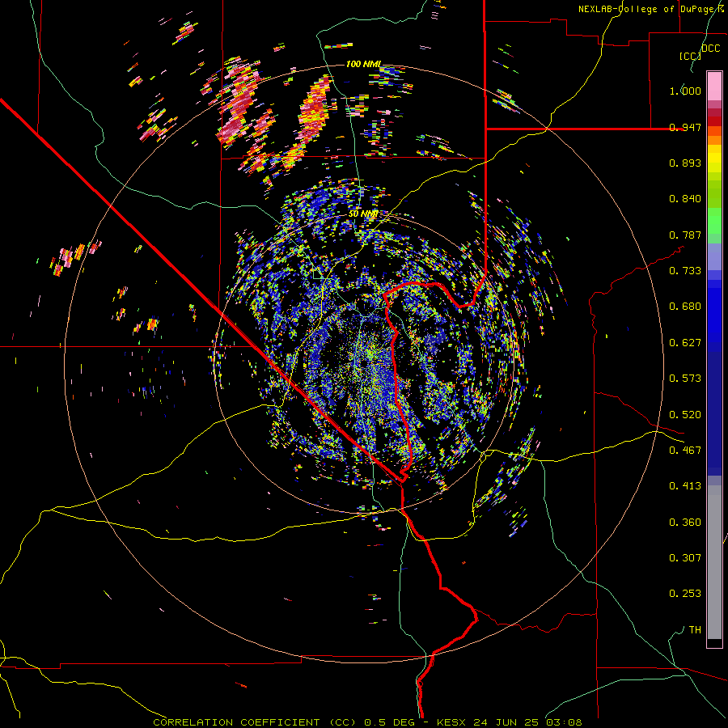This screenshot has width=728, height=728.
Task: Click the [CC] legend heading
Action: pyautogui.click(x=691, y=56)
